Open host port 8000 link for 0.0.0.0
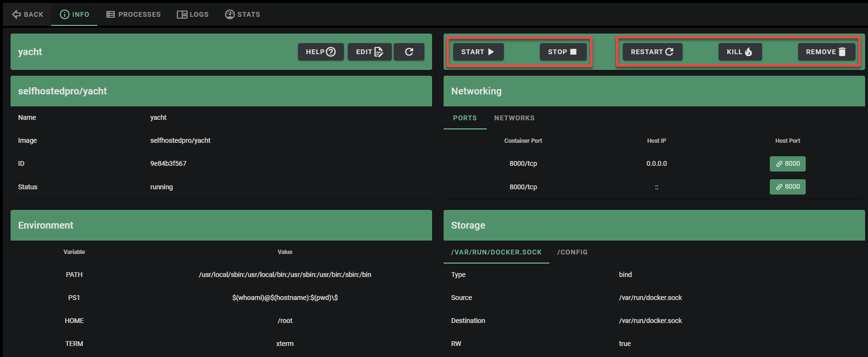This screenshot has width=868, height=357. coord(788,163)
